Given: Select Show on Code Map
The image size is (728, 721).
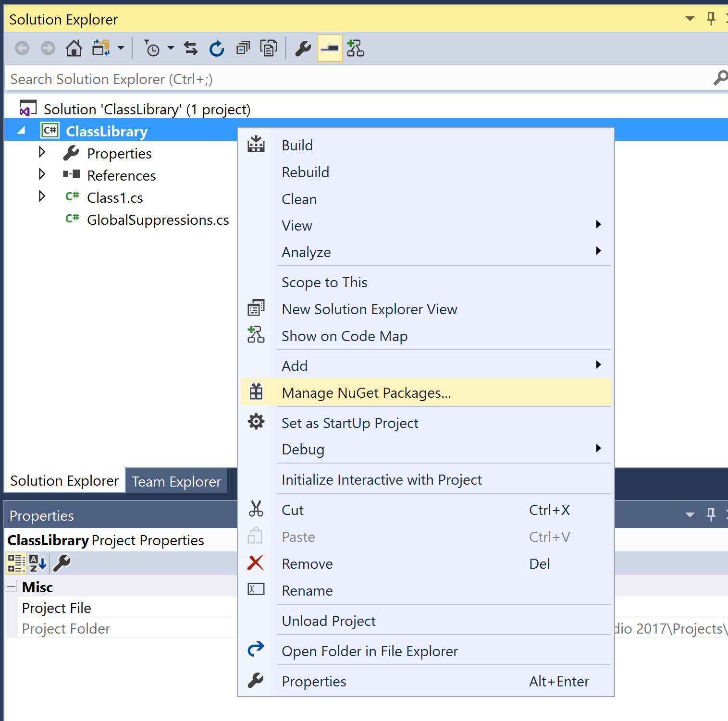Looking at the screenshot, I should 426,336.
